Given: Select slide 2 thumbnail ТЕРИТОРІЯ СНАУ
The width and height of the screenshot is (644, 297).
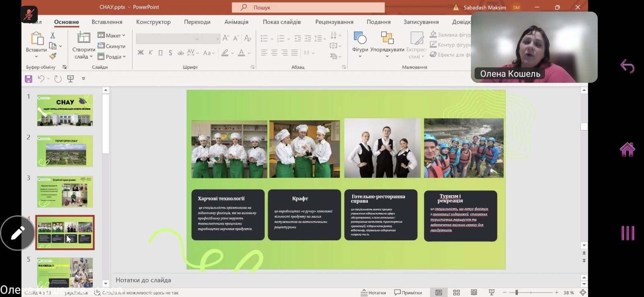Looking at the screenshot, I should pyautogui.click(x=65, y=151).
